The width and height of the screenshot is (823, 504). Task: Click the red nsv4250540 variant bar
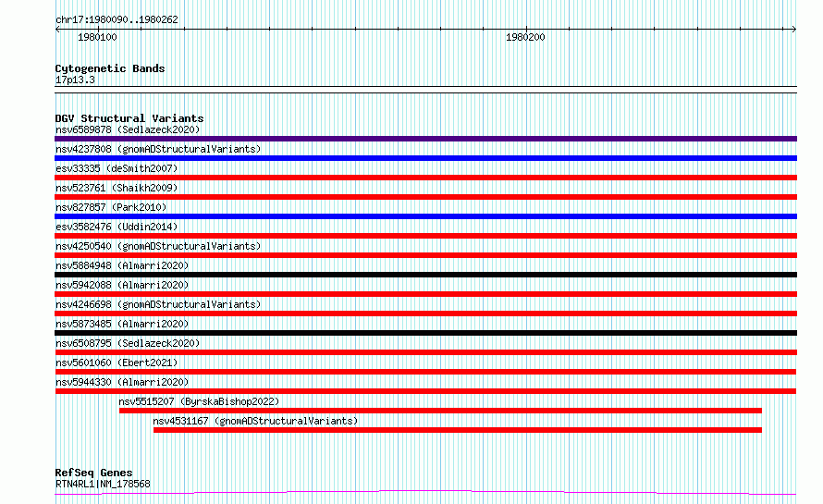(x=425, y=255)
